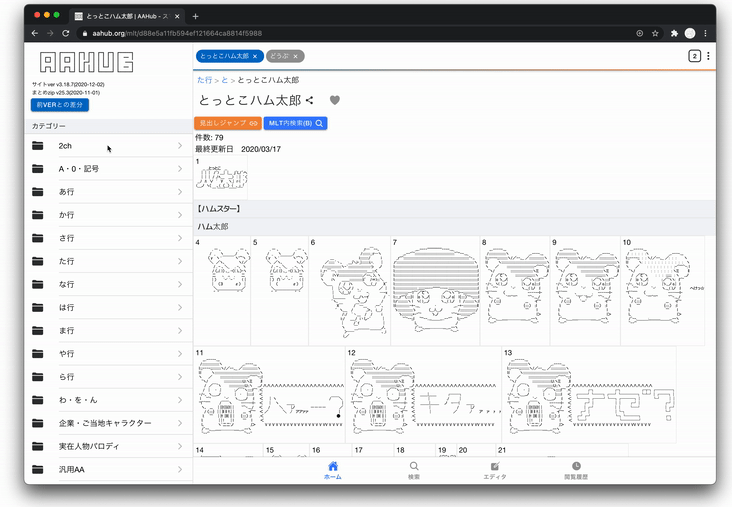Select AA thumbnail number 12 with キタァ
Image resolution: width=732 pixels, height=507 pixels.
coord(424,394)
